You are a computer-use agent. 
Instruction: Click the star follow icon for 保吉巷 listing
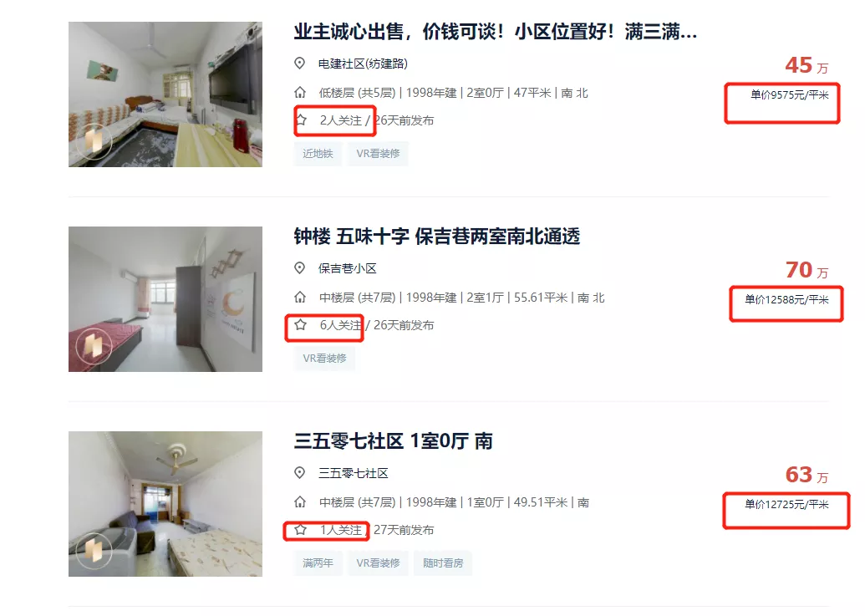[x=300, y=325]
